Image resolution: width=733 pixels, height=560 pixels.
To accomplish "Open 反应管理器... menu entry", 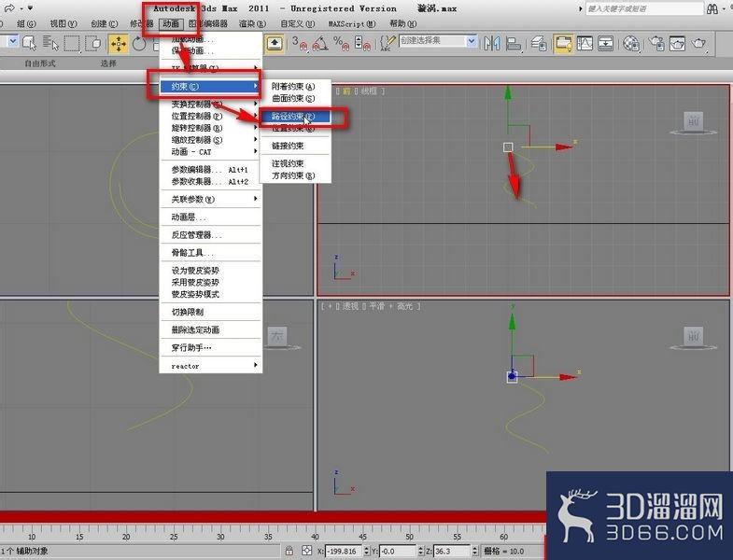I will (x=210, y=234).
